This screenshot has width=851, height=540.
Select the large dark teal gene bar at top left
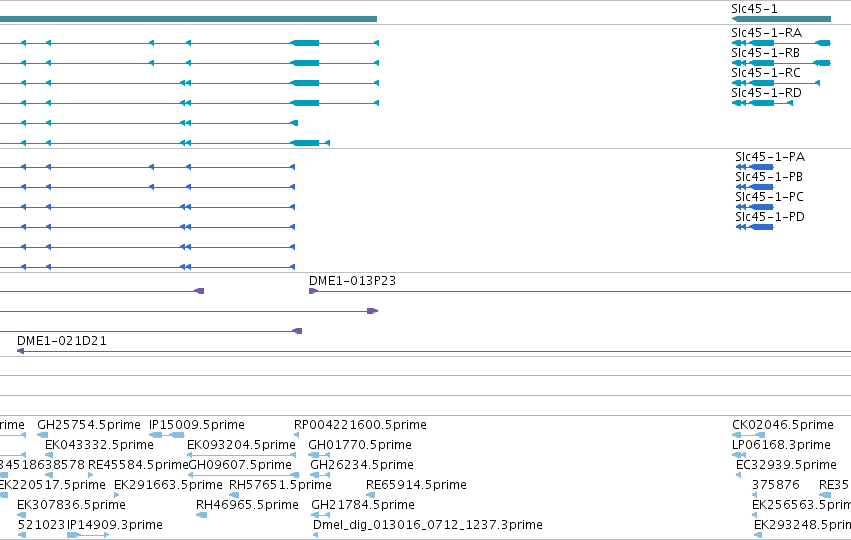click(188, 19)
